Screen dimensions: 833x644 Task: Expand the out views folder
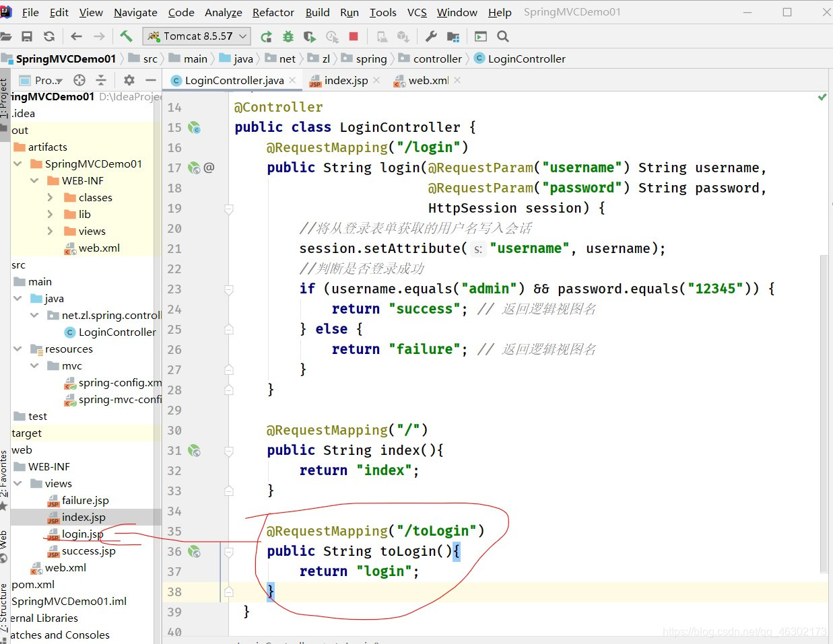51,231
